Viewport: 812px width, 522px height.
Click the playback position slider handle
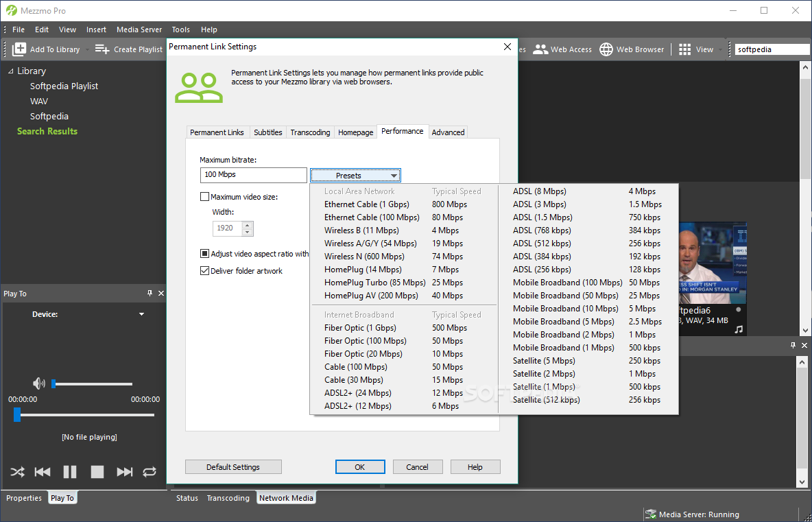(17, 415)
